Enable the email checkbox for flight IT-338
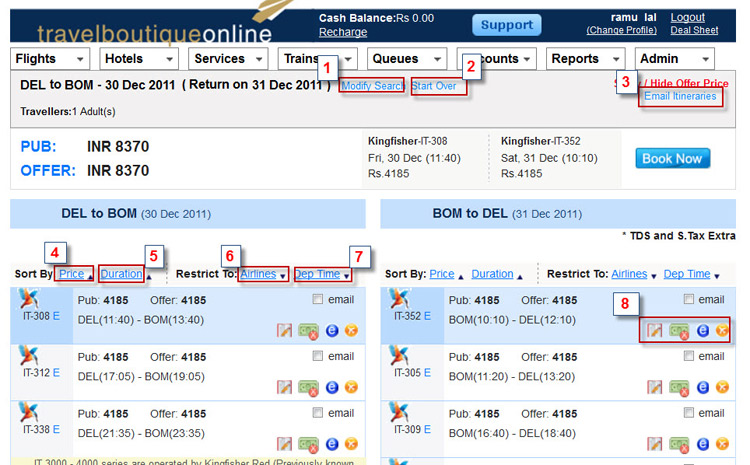 click(318, 413)
